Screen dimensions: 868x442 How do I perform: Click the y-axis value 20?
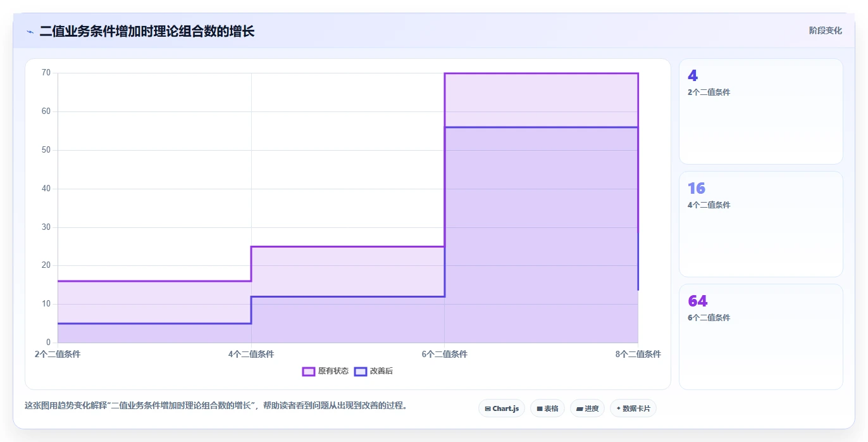click(46, 265)
